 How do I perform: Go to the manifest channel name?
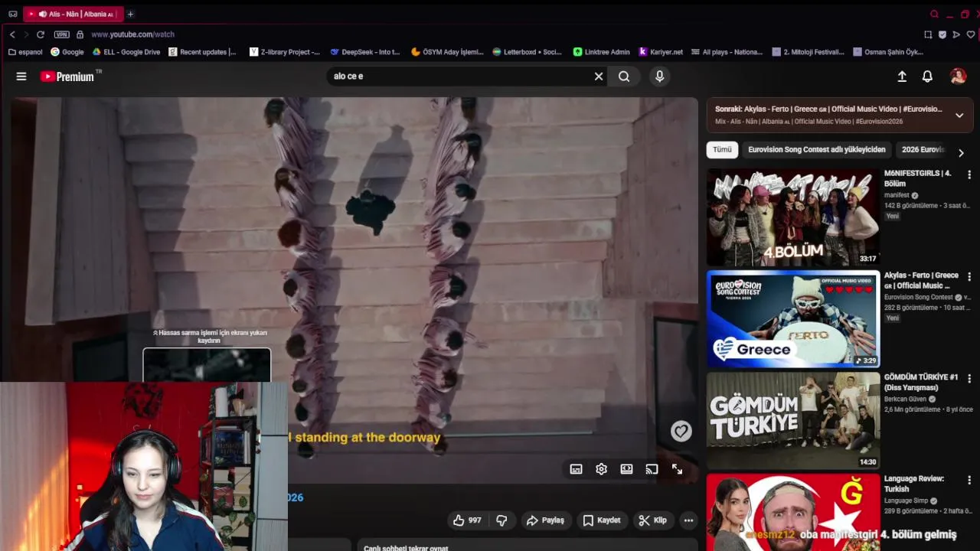pos(897,195)
